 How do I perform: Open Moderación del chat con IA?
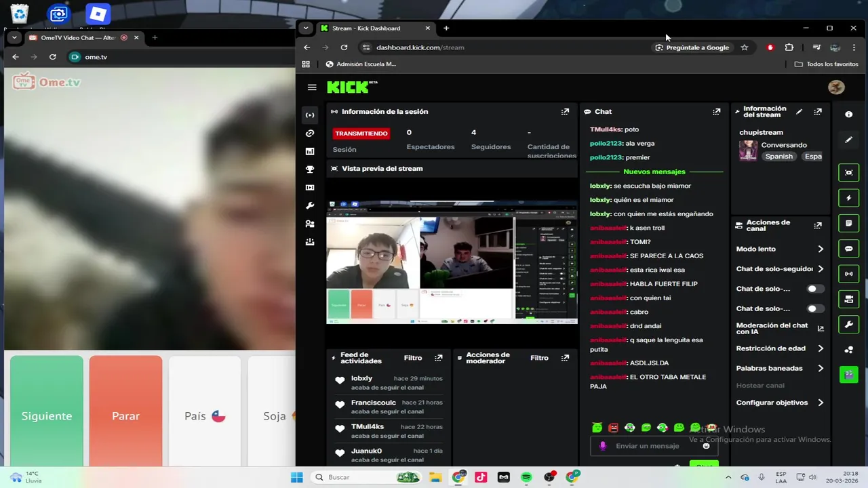click(x=780, y=328)
